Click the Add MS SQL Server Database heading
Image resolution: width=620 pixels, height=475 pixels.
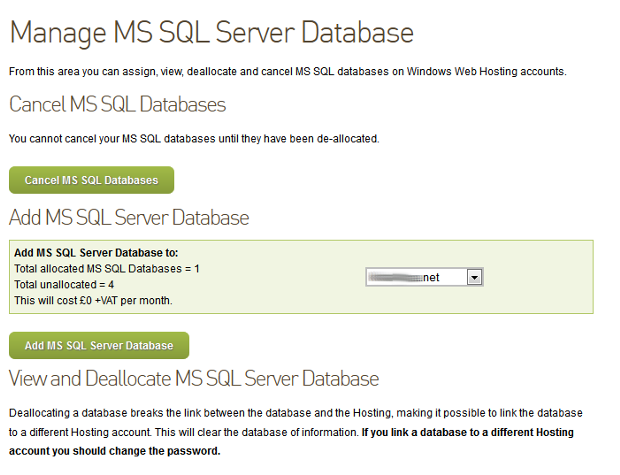pyautogui.click(x=129, y=217)
